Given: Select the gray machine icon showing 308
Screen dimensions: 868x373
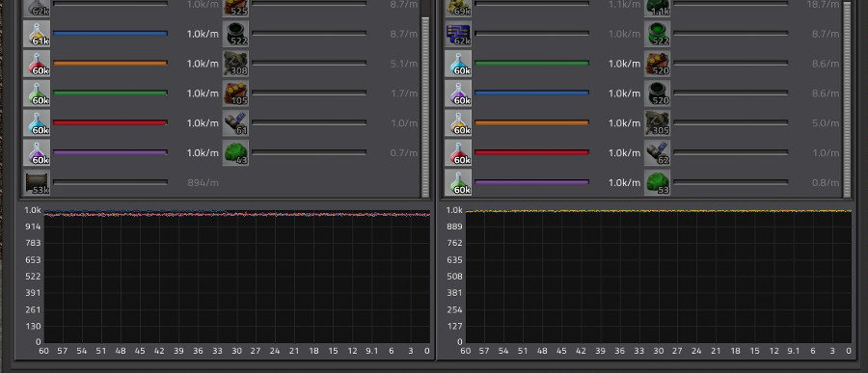Looking at the screenshot, I should tap(236, 64).
